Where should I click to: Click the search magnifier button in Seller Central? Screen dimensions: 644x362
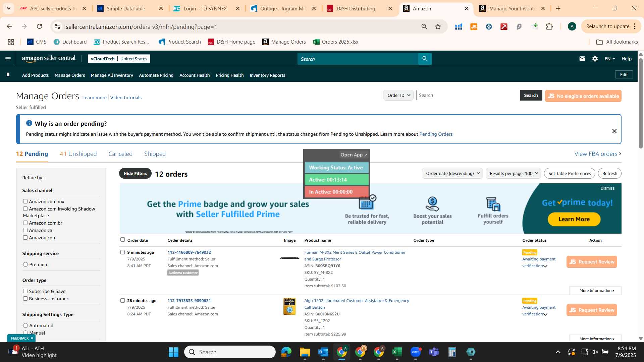[425, 59]
